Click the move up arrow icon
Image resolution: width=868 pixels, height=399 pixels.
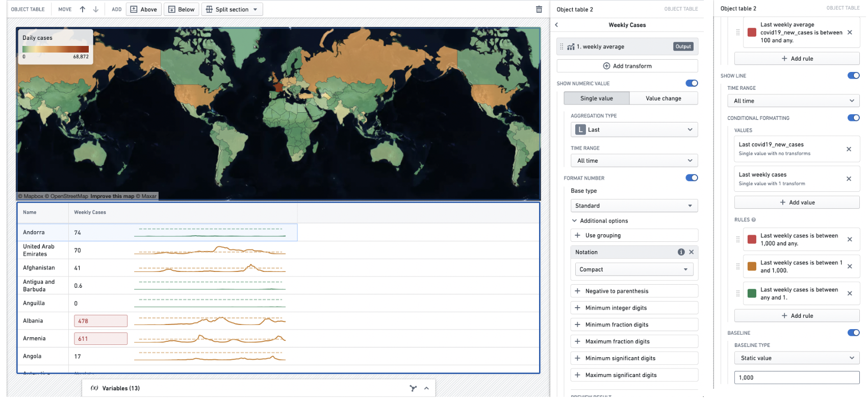[x=83, y=9]
